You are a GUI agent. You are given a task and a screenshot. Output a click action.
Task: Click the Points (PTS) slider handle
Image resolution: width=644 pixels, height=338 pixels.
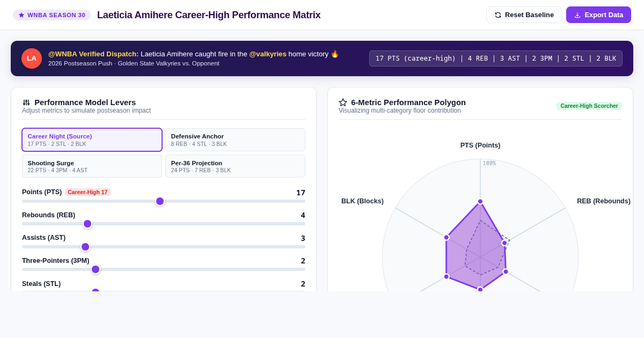pyautogui.click(x=160, y=201)
